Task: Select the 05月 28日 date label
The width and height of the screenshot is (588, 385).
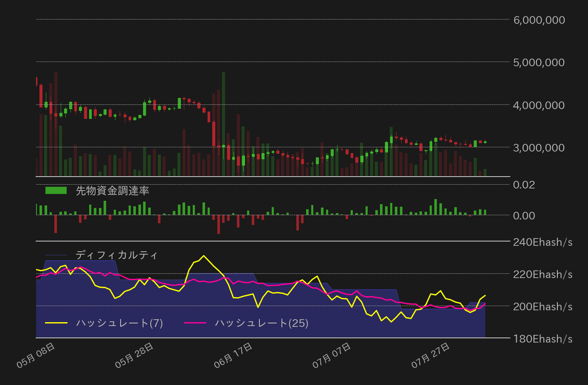Action: 135,355
